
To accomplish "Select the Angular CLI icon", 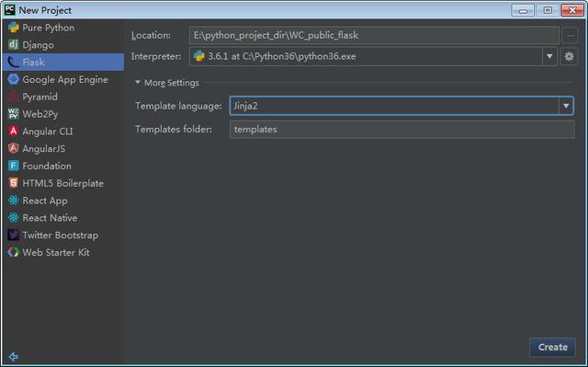I will point(14,131).
